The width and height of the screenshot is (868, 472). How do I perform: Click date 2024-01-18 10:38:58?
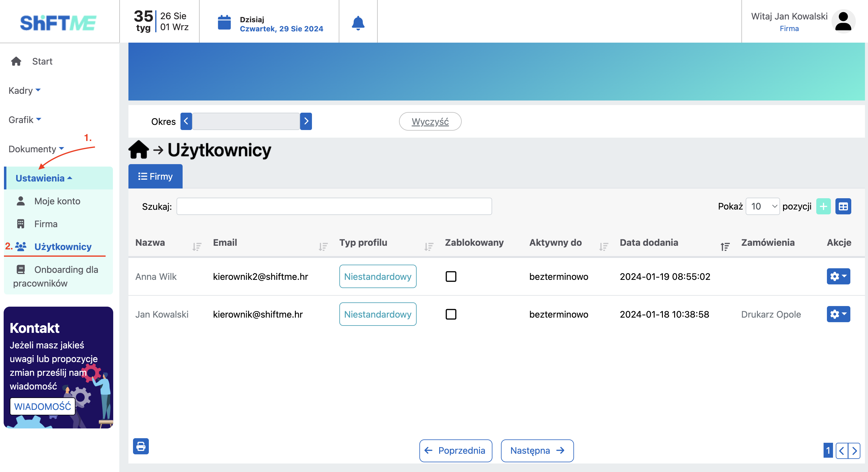click(x=664, y=314)
